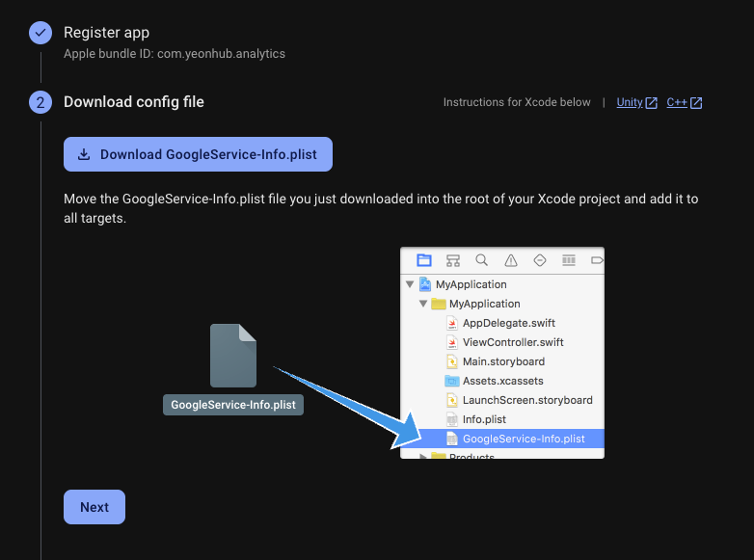Click the external-link icon beside C++
The height and width of the screenshot is (560, 754).
tap(696, 103)
